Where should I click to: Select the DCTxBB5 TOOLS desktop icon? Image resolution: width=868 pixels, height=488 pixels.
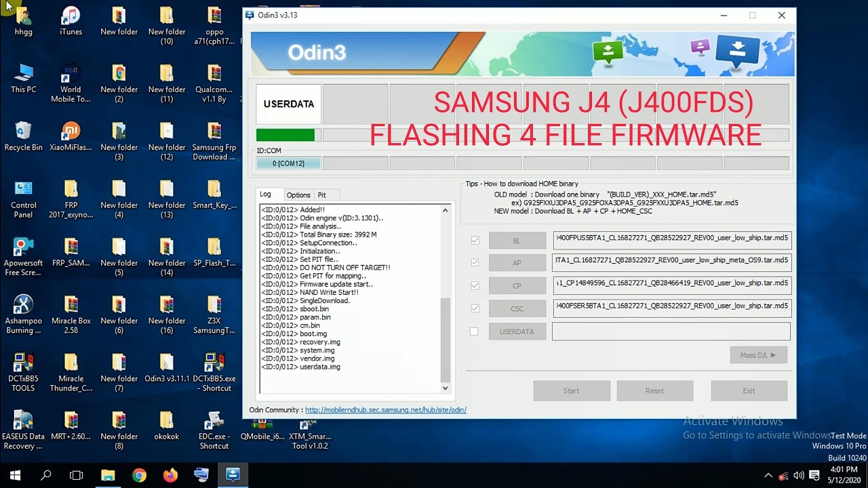(x=24, y=372)
